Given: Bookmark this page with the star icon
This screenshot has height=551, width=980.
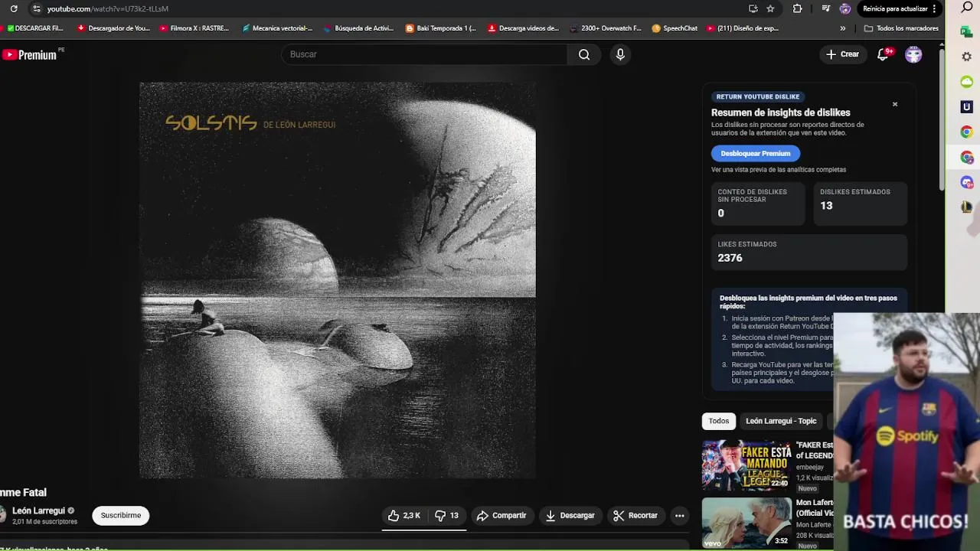Looking at the screenshot, I should click(770, 8).
